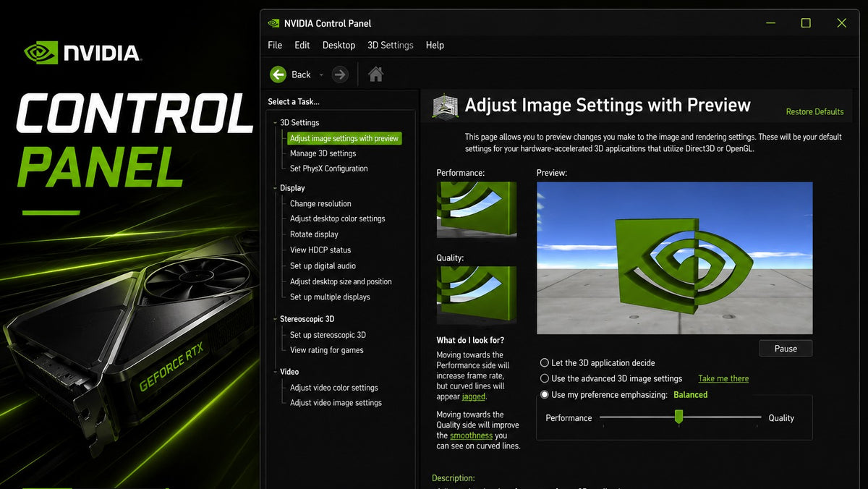868x489 pixels.
Task: Open Set up stereoscopic 3D
Action: tap(328, 335)
